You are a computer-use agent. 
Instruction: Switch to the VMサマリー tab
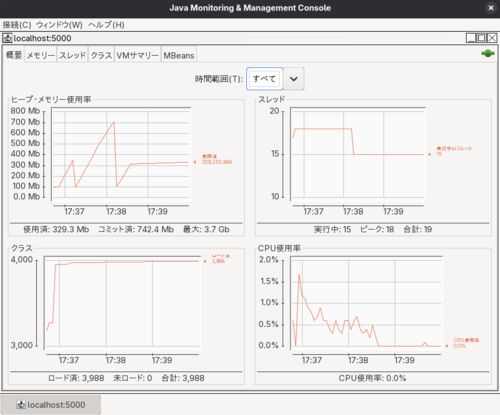click(137, 55)
